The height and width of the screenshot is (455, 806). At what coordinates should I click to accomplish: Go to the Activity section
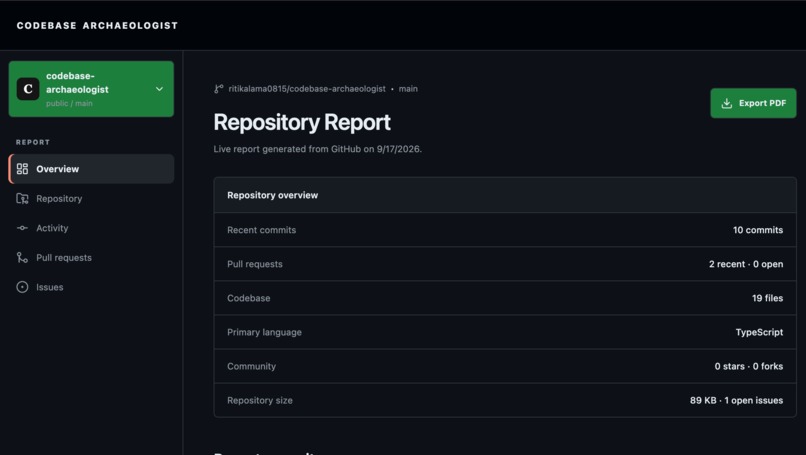coord(91,228)
